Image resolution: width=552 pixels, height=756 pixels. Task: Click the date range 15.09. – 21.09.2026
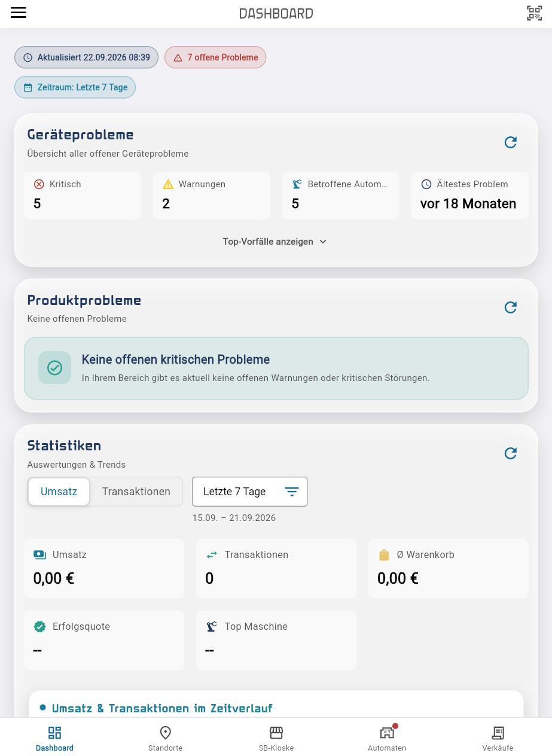click(234, 518)
